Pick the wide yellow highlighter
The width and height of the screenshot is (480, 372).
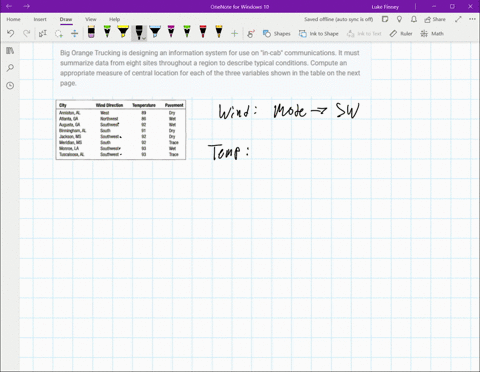coord(123,32)
